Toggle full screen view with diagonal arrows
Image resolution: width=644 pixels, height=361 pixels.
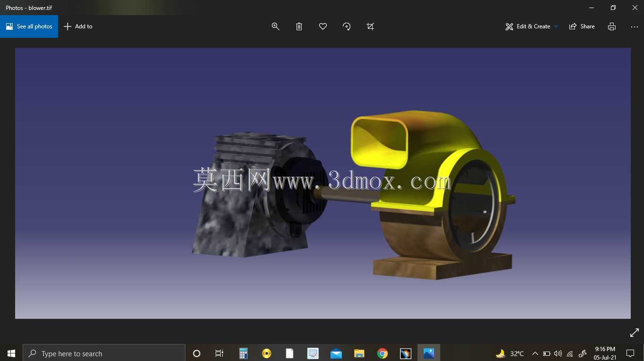pos(635,333)
